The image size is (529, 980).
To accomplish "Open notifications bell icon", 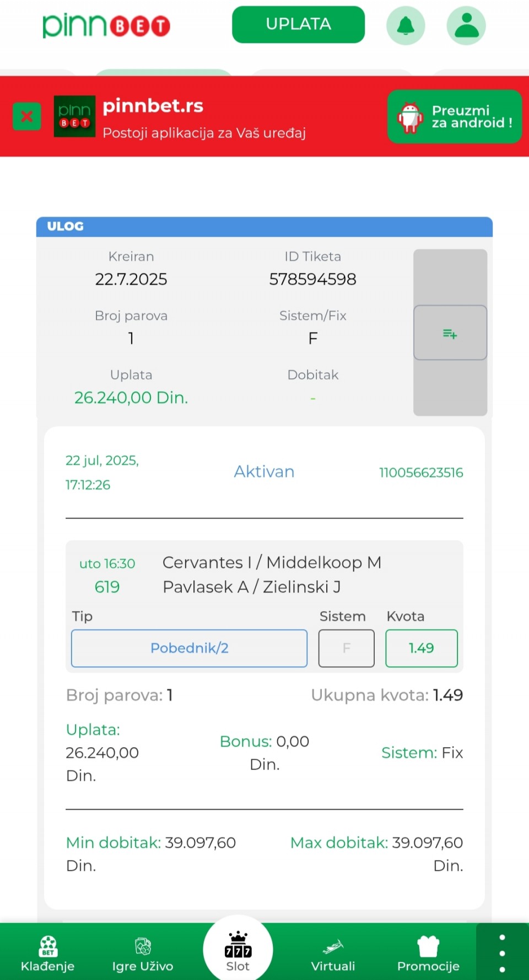I will pos(406,25).
